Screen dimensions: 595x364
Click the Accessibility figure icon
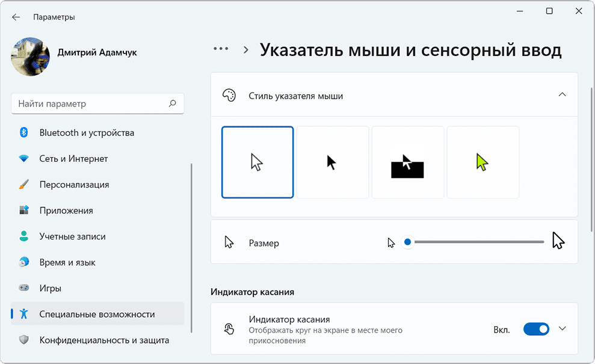(24, 314)
